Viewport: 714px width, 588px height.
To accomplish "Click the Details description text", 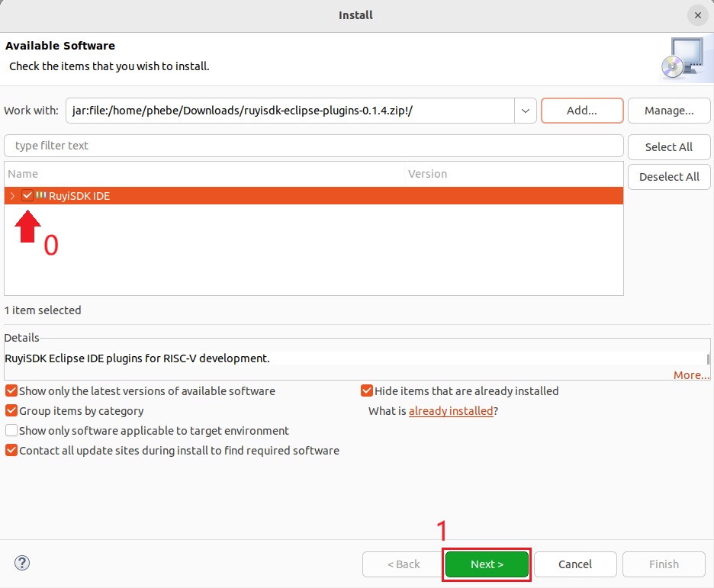I will 137,358.
